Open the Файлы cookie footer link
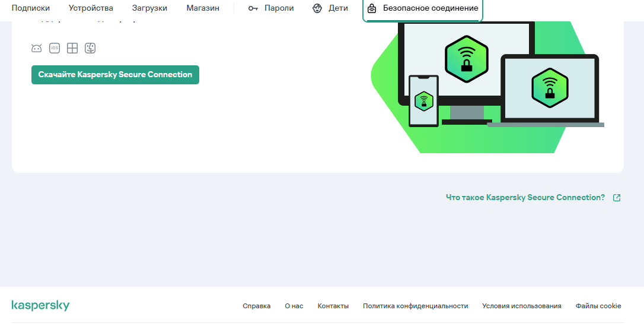 tap(598, 306)
